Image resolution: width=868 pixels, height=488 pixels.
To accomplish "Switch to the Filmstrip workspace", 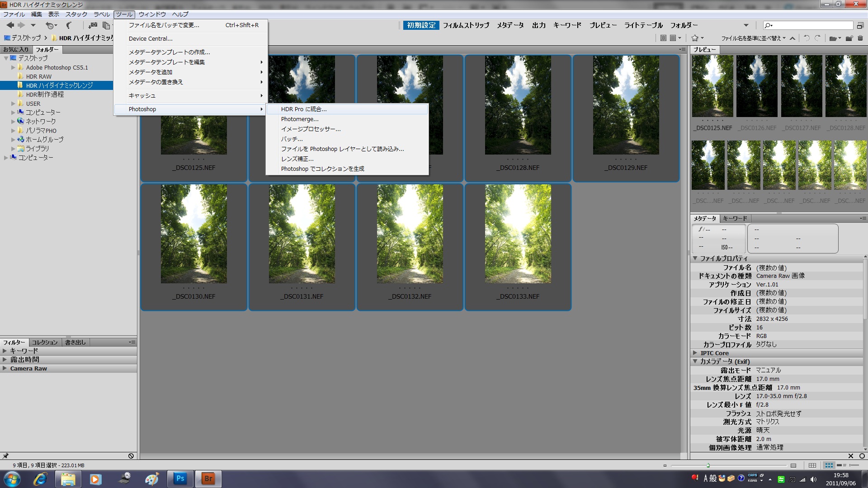I will 466,25.
